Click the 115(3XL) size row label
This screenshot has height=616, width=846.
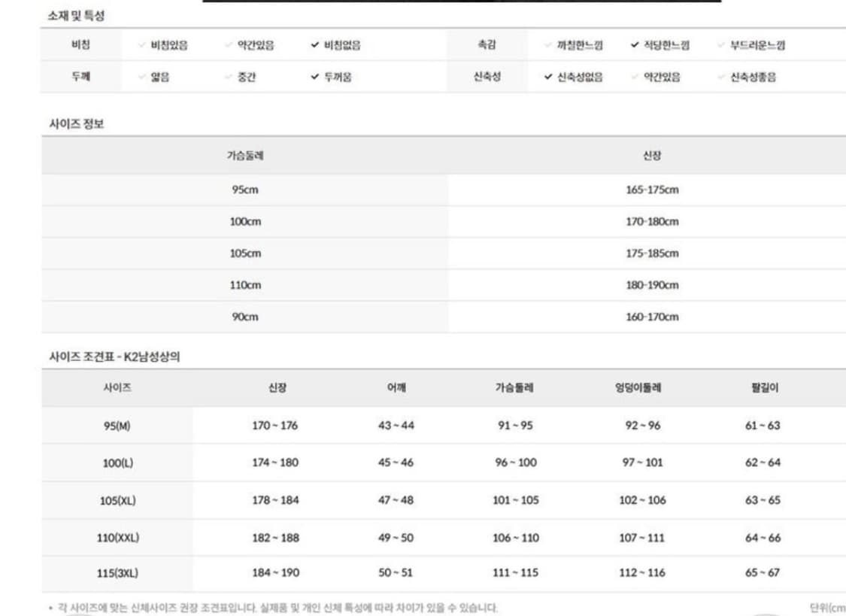click(117, 573)
